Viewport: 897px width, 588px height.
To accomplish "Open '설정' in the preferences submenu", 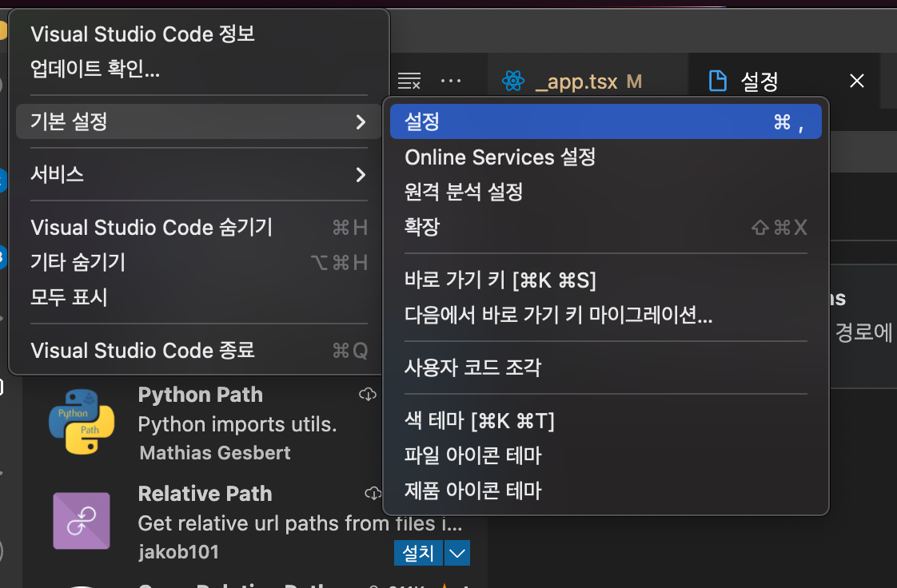I will coord(606,121).
